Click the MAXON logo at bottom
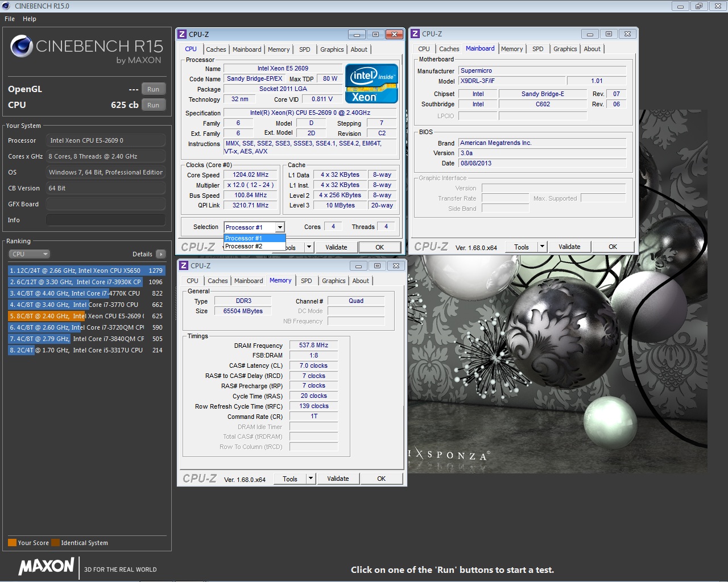 click(x=47, y=566)
